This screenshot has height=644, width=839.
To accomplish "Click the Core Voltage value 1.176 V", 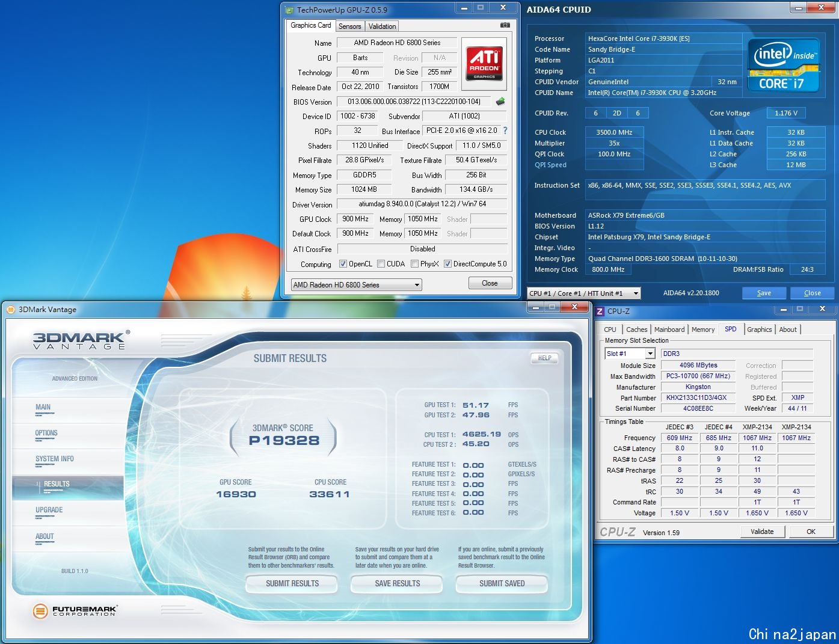I will coord(786,113).
